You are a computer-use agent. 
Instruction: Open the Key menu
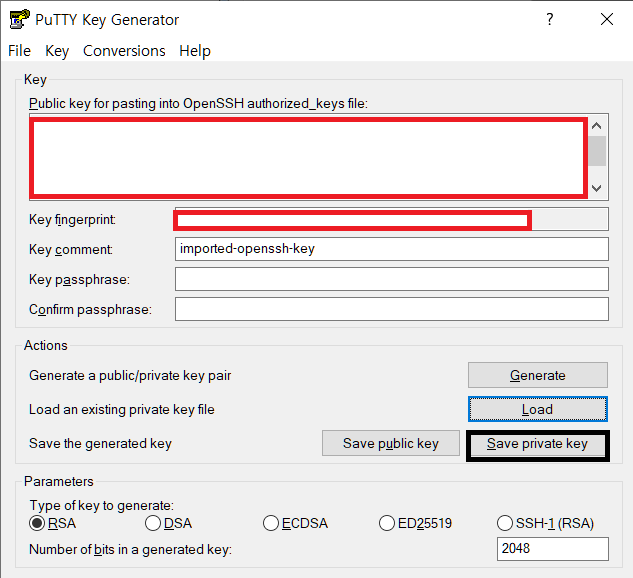click(57, 51)
